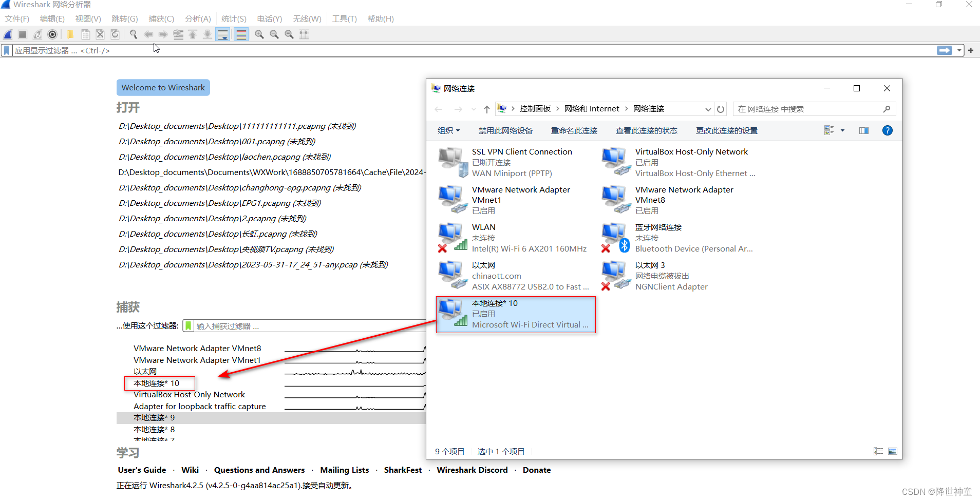Refresh the 网络连接 window

pyautogui.click(x=721, y=109)
